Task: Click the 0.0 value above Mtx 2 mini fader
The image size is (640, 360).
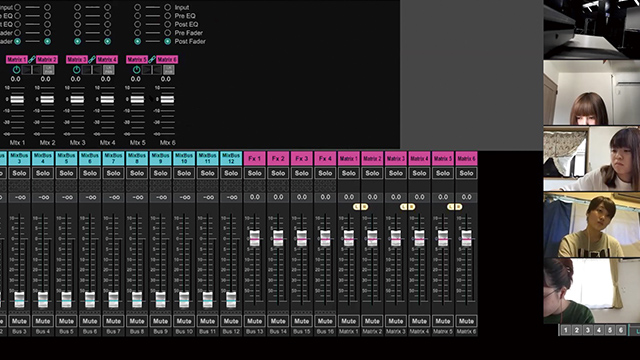Action: click(46, 79)
